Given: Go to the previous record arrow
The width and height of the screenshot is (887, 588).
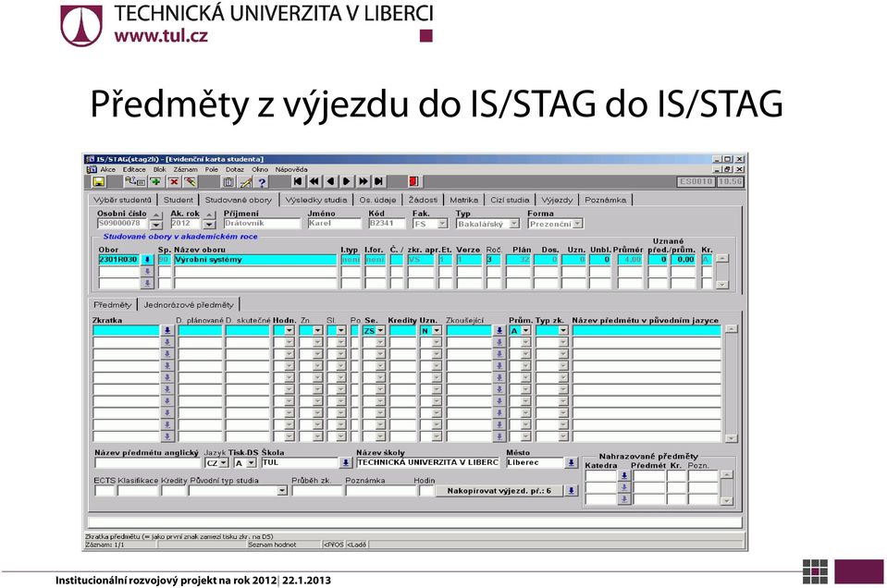Looking at the screenshot, I should tap(330, 181).
